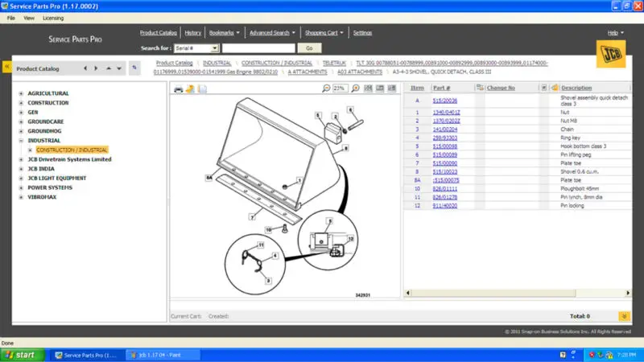Open part number 911/40020 link
Screen dimensions: 644x362
pos(445,206)
